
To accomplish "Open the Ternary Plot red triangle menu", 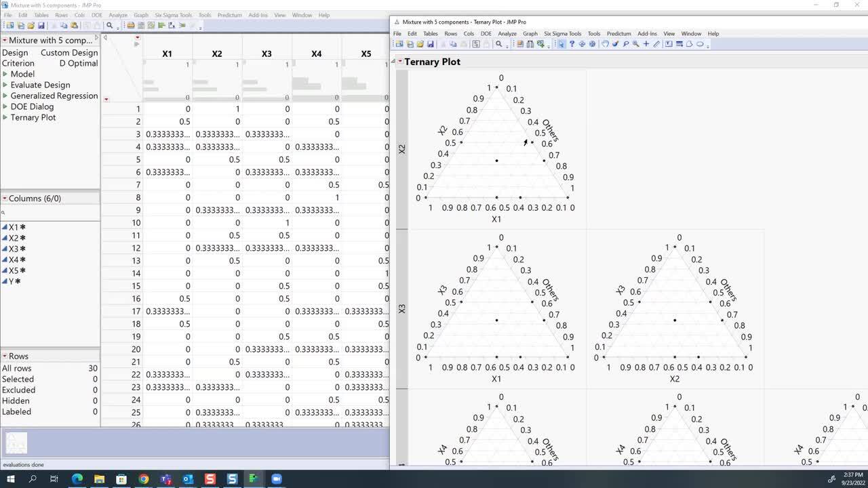I will point(400,62).
